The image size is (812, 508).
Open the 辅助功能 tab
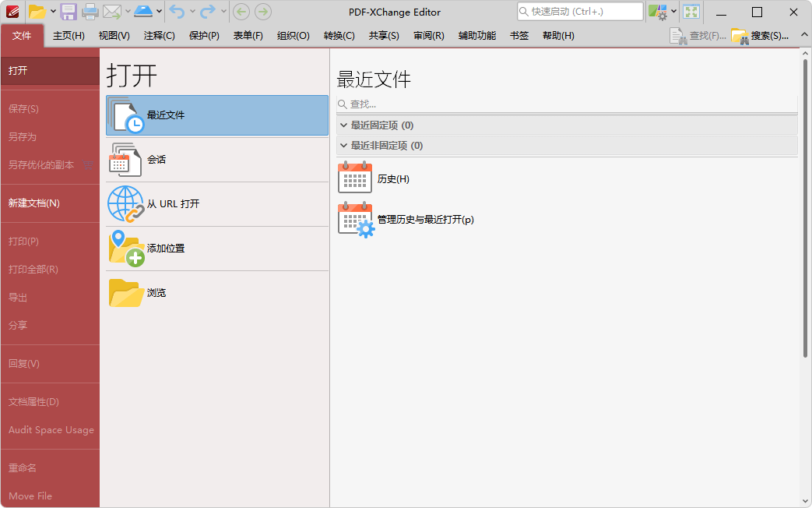click(x=477, y=36)
